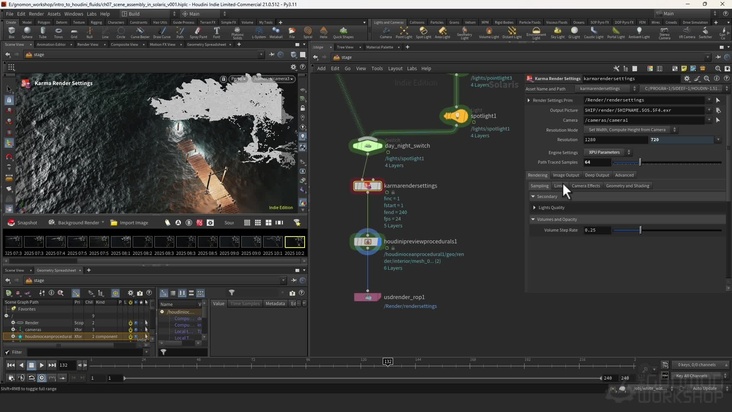Collapse the Volumes and Opacity section

point(533,219)
